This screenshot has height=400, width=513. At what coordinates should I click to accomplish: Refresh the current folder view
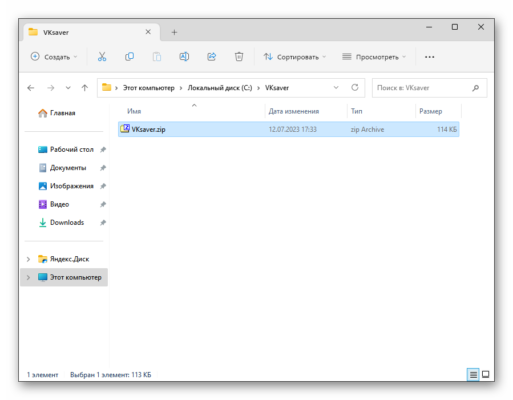point(355,88)
